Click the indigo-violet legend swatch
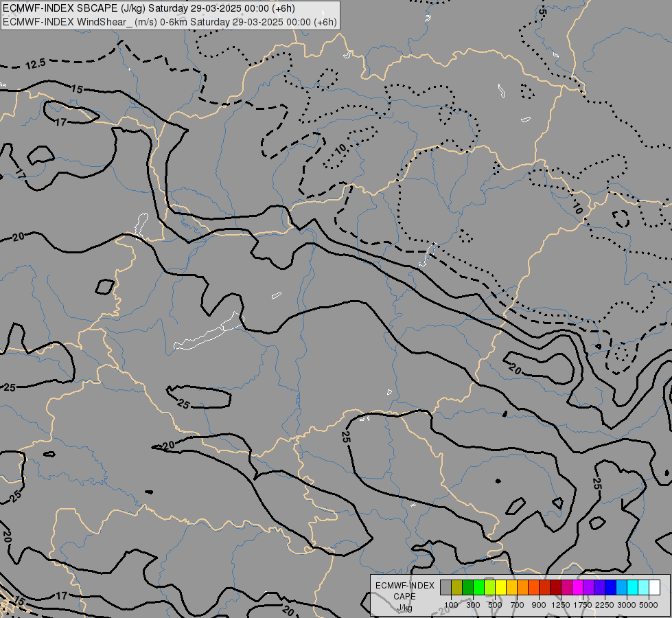The height and width of the screenshot is (618, 672). [599, 588]
